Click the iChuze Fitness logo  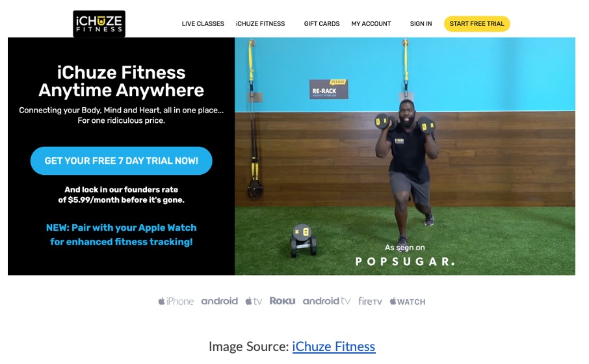tap(99, 23)
